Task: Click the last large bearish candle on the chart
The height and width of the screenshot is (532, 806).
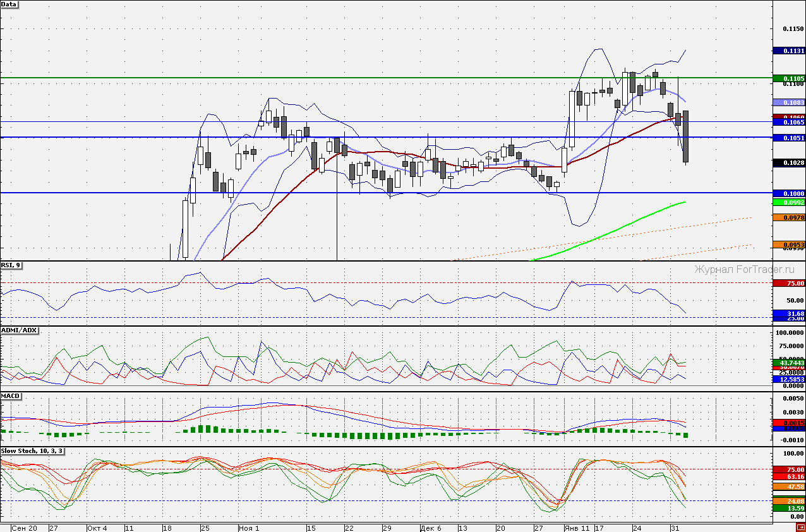Action: 685,136
